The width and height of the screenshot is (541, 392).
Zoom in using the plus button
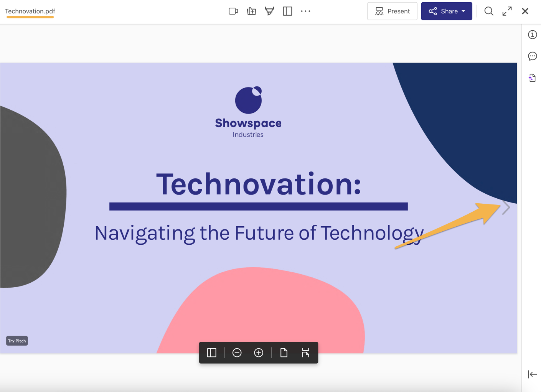(x=259, y=352)
